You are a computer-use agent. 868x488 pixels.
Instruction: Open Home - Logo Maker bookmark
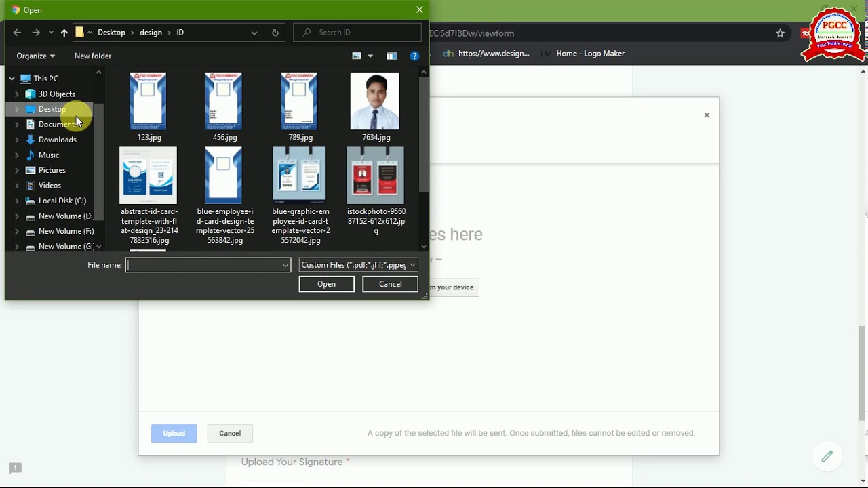pyautogui.click(x=583, y=54)
